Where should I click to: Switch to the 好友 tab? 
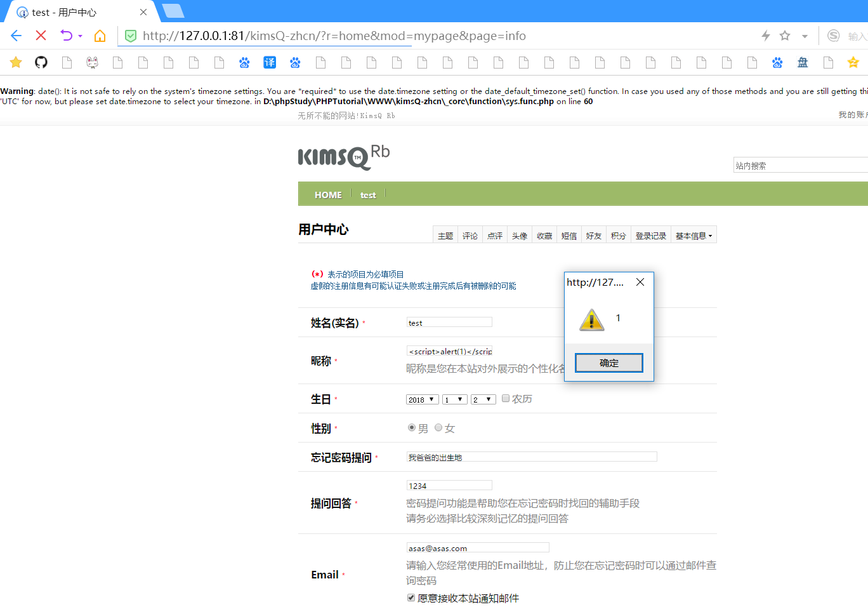tap(594, 236)
